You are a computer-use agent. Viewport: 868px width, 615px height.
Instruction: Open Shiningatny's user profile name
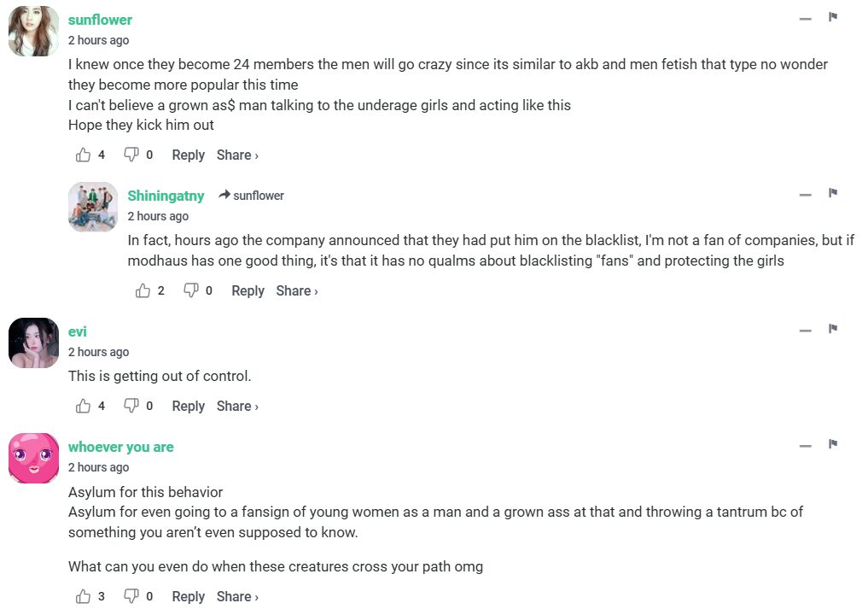166,196
